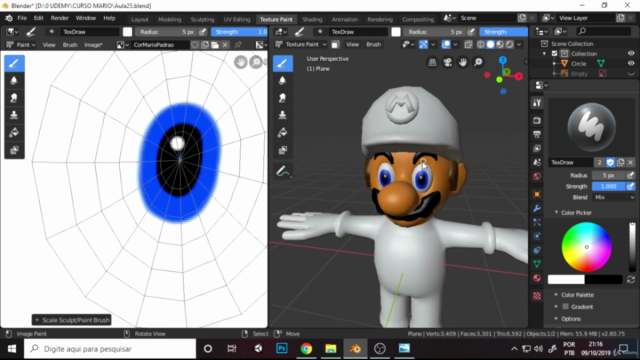Screen dimensions: 640x360
Task: Open Render menu
Action: pos(60,18)
